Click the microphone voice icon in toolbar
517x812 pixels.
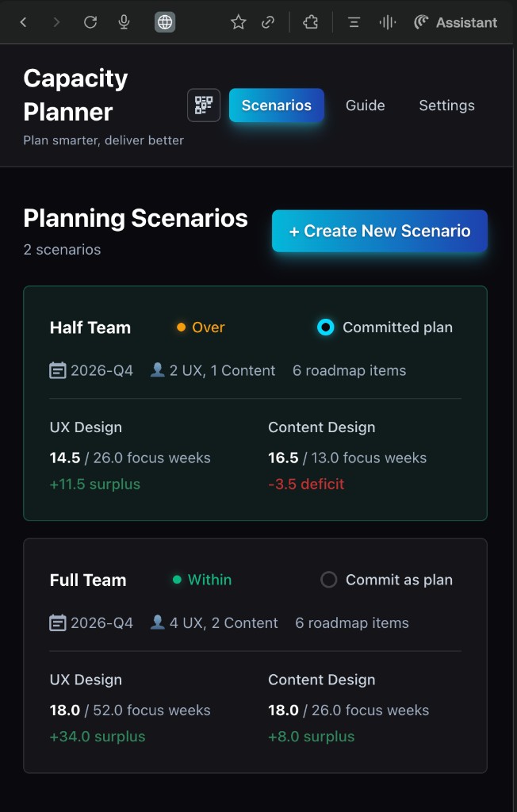pos(123,21)
